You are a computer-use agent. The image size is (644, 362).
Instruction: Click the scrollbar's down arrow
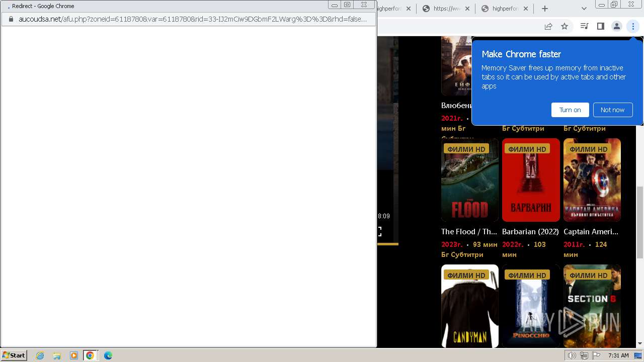click(x=640, y=344)
